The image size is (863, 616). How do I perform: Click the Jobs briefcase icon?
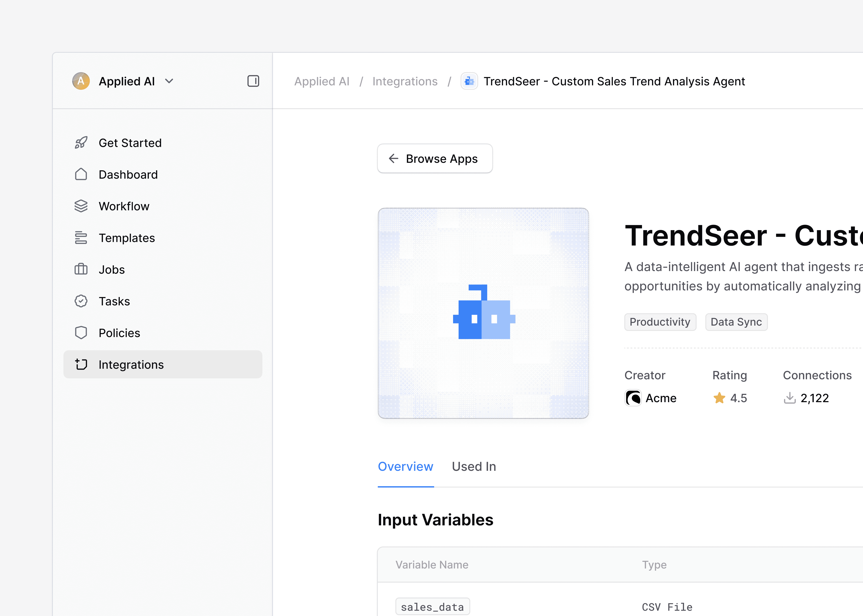click(x=81, y=270)
